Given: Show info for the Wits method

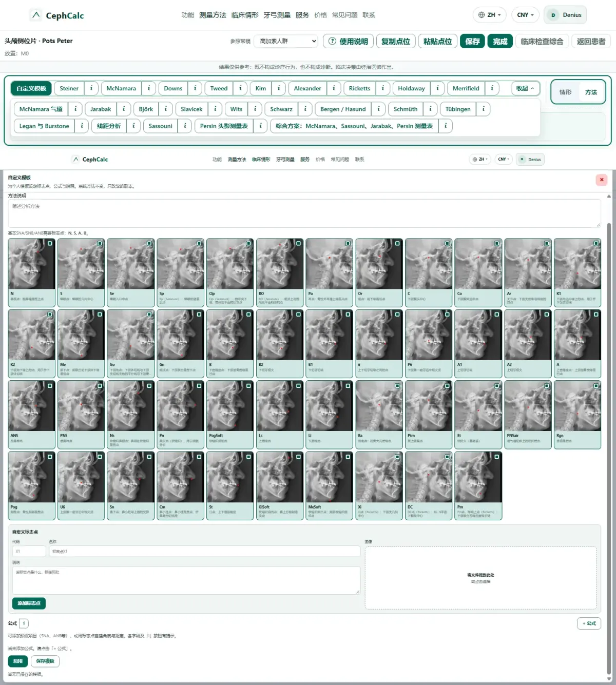Looking at the screenshot, I should tap(255, 109).
